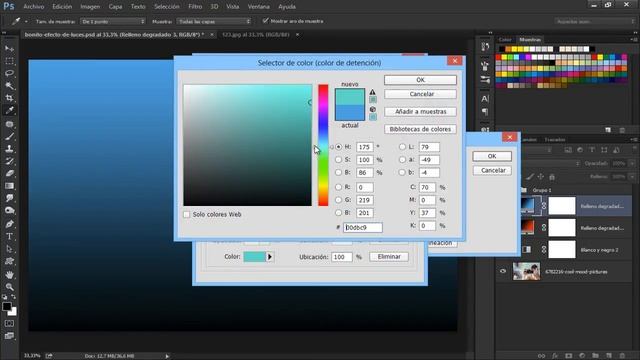Switch to the Color panel tab

pos(505,40)
